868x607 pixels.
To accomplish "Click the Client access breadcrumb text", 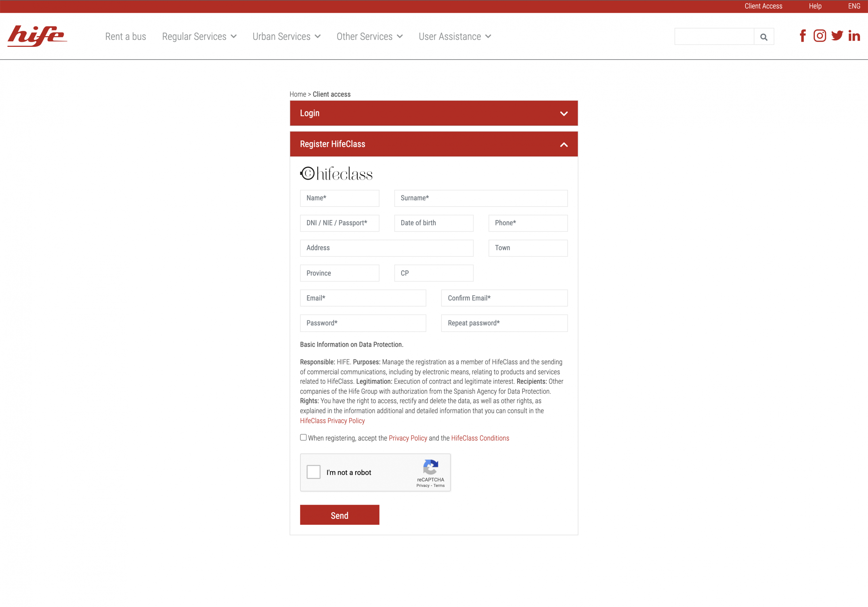I will coord(332,94).
